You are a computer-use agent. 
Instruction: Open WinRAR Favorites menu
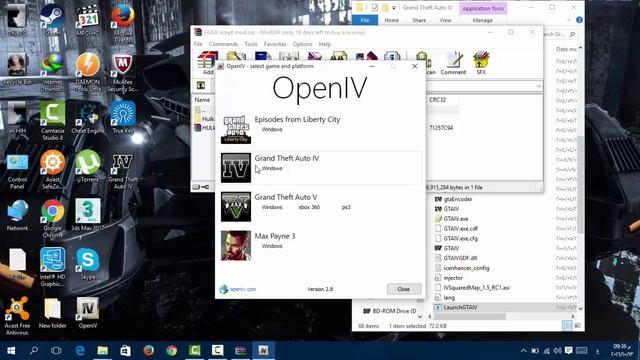(275, 44)
